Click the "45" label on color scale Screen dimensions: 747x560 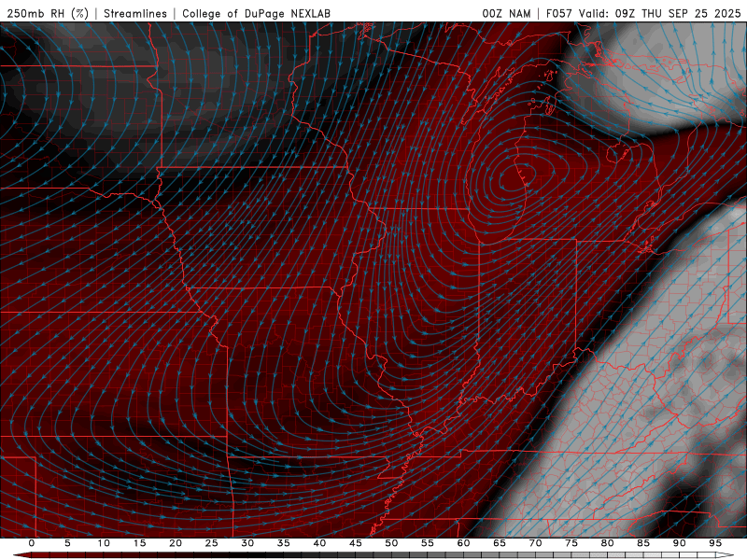(x=355, y=543)
